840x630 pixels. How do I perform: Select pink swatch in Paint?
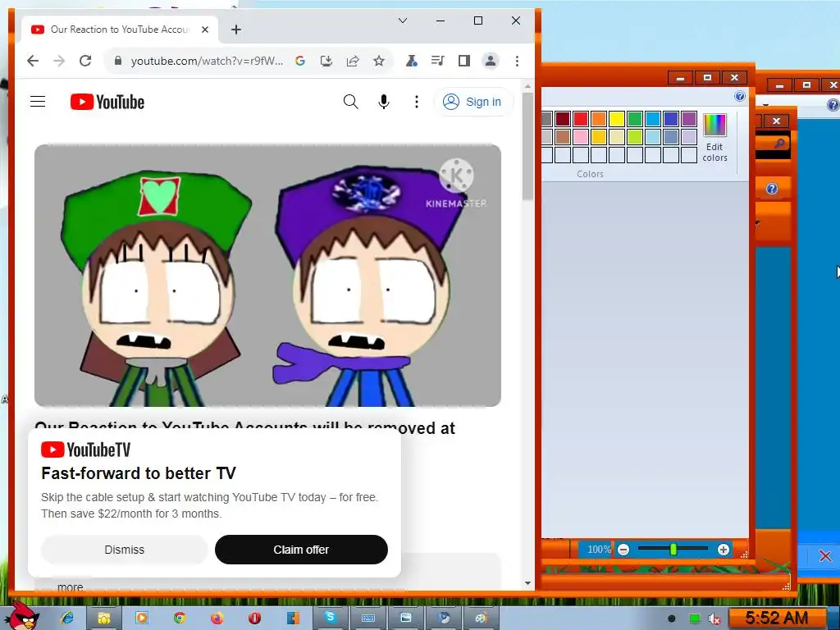pyautogui.click(x=581, y=137)
